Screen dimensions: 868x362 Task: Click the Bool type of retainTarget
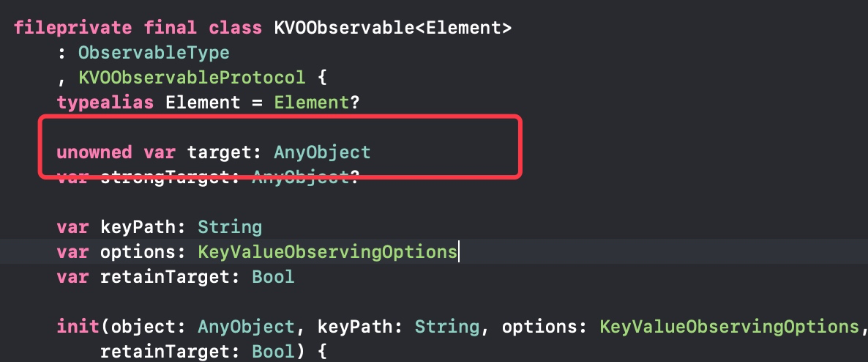tap(273, 276)
